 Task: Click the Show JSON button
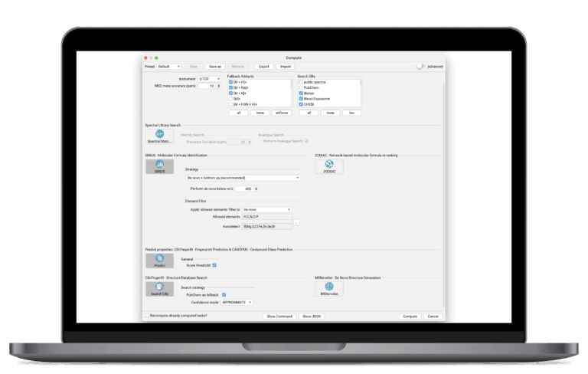(312, 316)
